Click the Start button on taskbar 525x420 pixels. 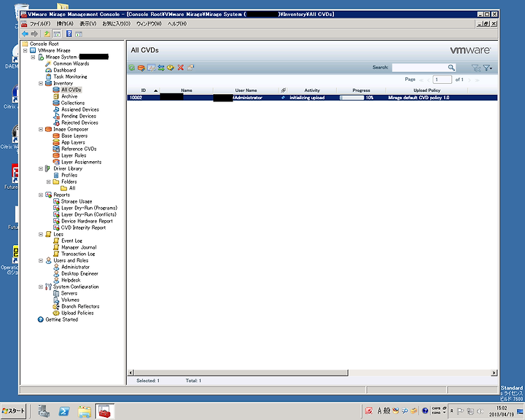point(13,411)
